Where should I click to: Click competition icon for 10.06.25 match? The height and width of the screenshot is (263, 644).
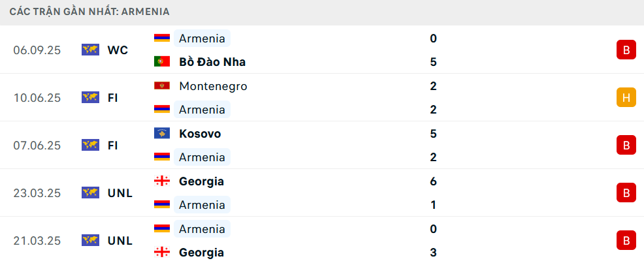(90, 98)
